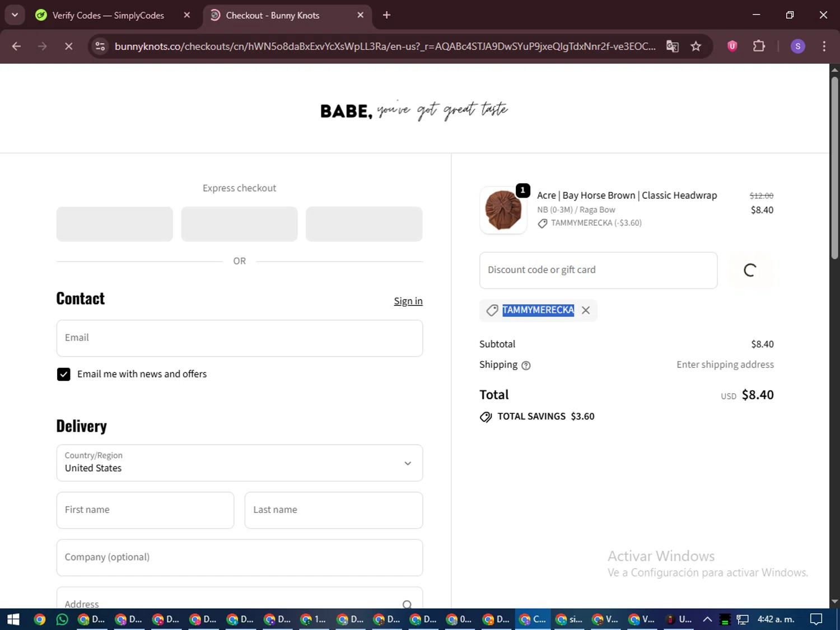The height and width of the screenshot is (630, 840).
Task: Uncheck Email me with news and offers
Action: pos(64,374)
